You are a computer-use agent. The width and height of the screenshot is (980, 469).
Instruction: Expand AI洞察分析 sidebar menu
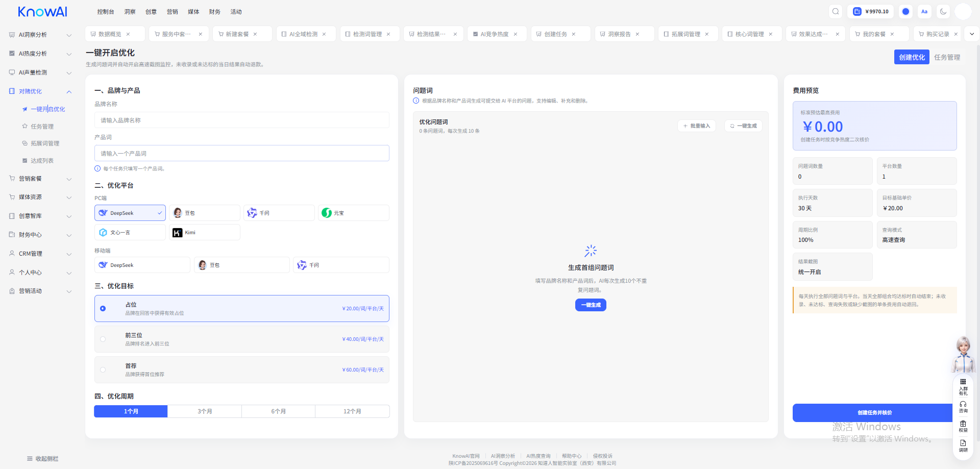40,35
